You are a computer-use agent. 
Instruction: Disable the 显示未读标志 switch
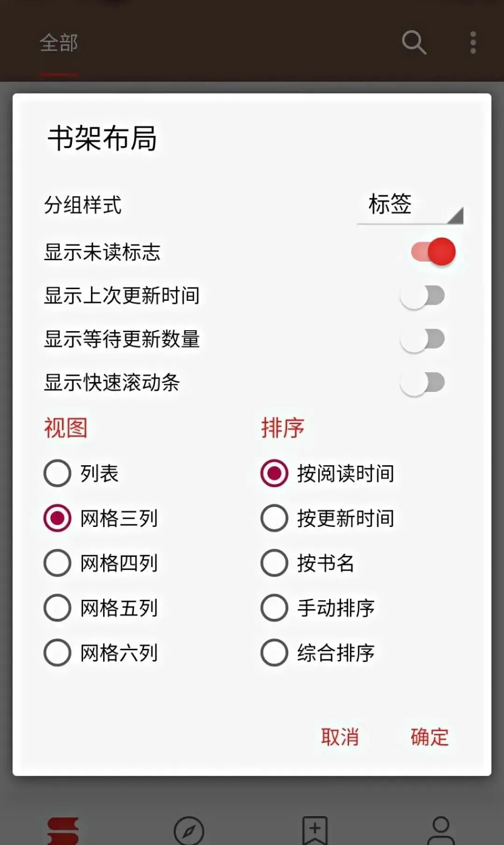tap(433, 252)
